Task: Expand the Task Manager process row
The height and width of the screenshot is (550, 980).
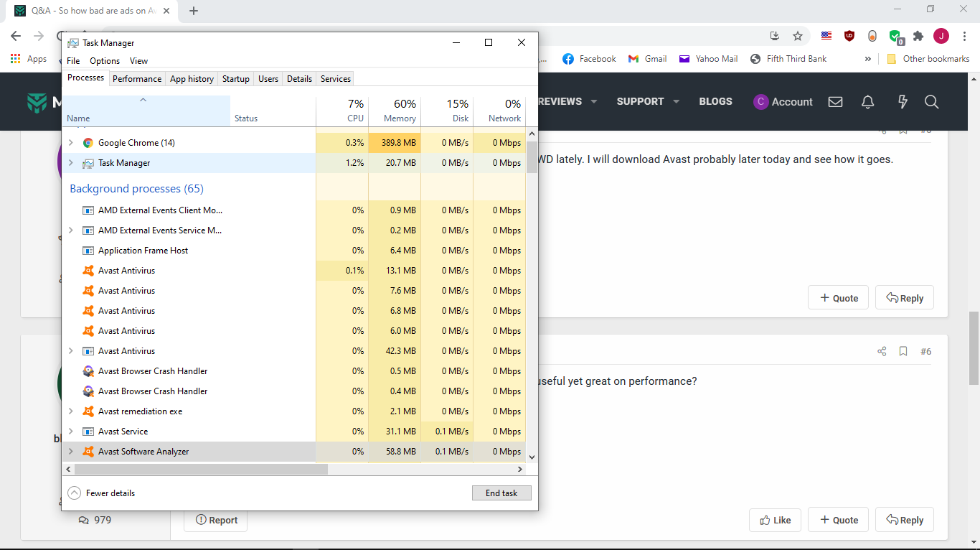Action: click(x=70, y=163)
